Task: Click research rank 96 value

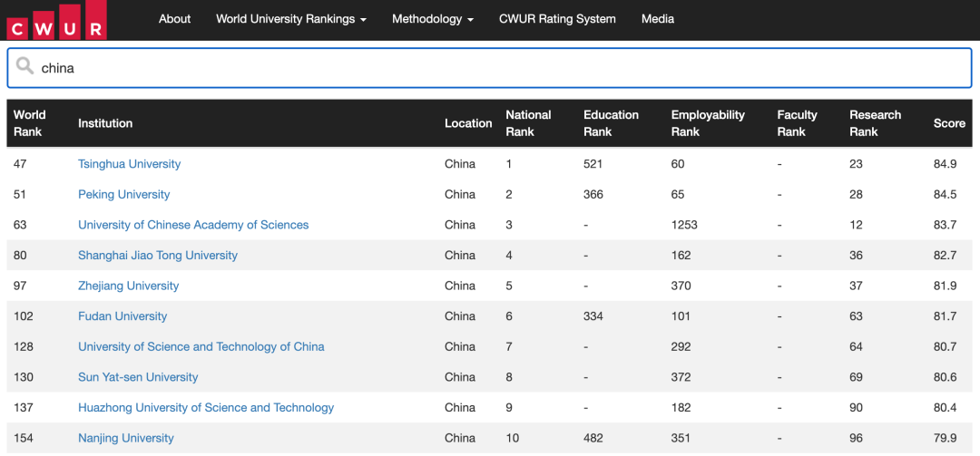Action: (x=857, y=438)
